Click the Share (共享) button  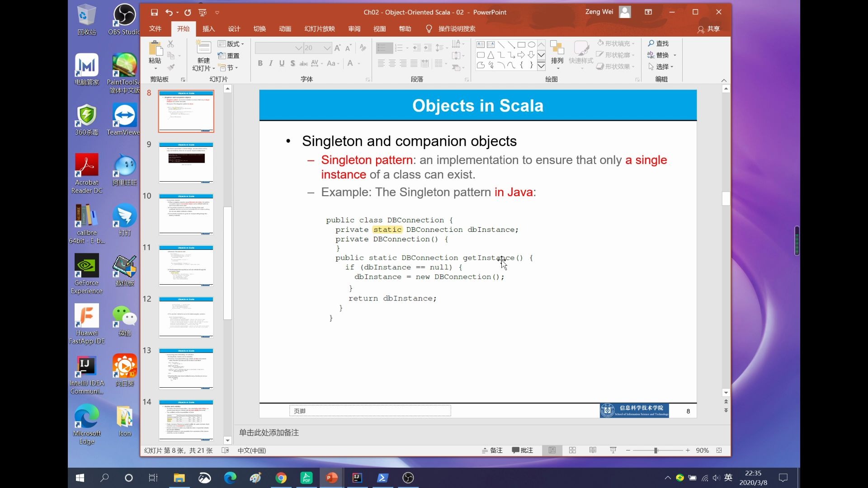coord(708,29)
